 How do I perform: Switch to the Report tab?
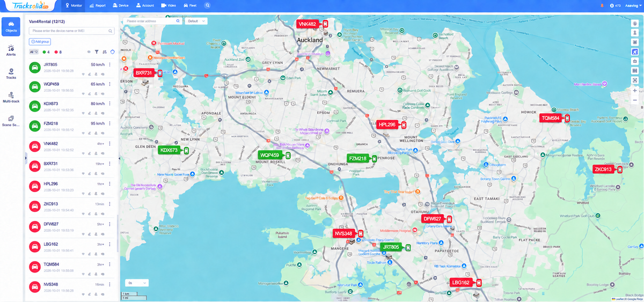99,5
